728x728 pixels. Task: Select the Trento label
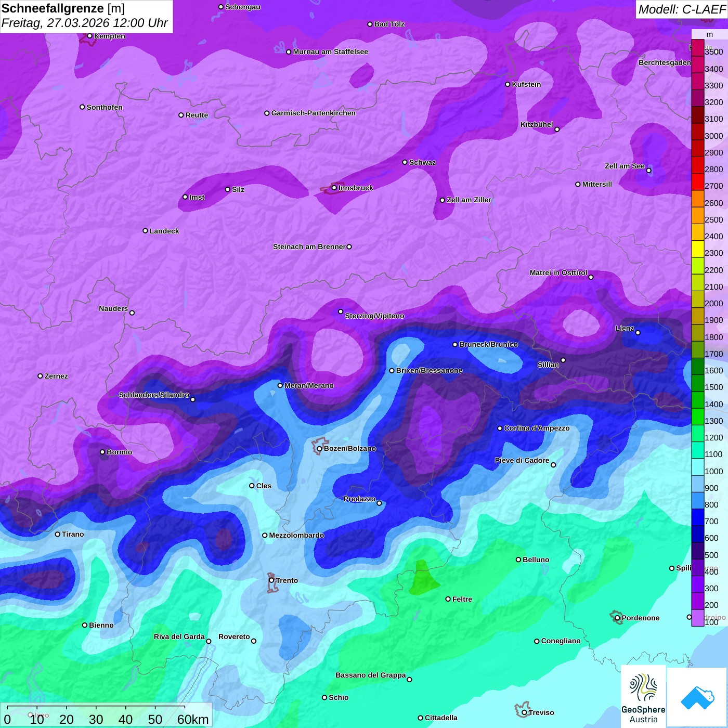point(287,580)
